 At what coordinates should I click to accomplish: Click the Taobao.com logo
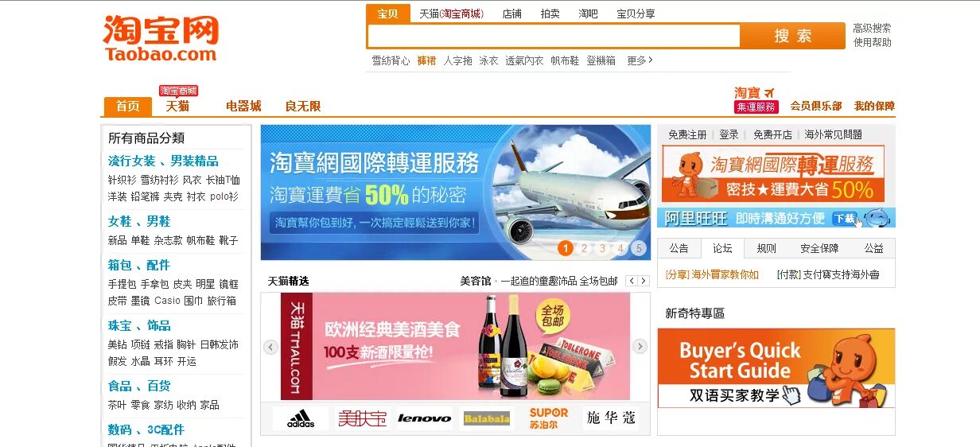[x=160, y=39]
